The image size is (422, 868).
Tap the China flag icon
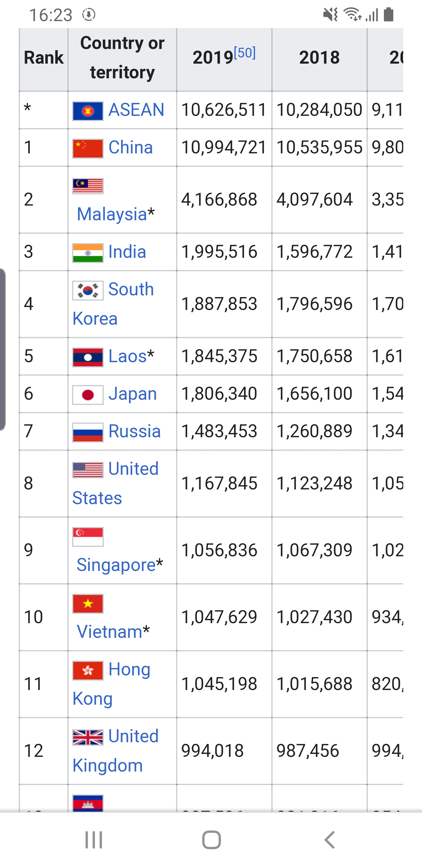point(88,148)
